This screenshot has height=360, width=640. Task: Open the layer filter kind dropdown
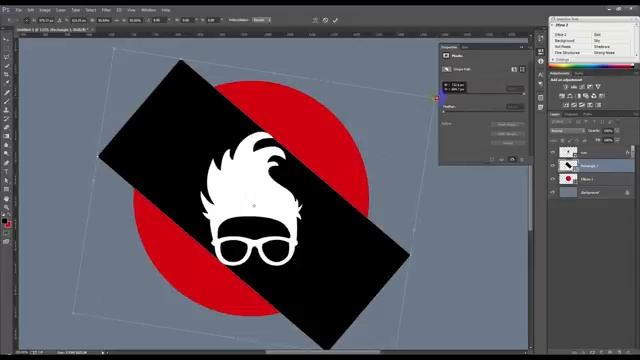560,122
